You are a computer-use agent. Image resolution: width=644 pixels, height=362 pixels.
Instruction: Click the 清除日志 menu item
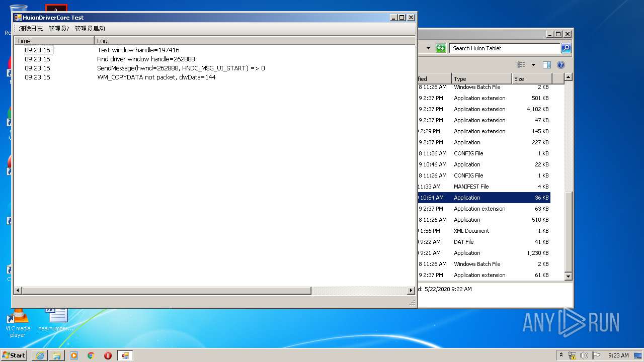click(31, 29)
